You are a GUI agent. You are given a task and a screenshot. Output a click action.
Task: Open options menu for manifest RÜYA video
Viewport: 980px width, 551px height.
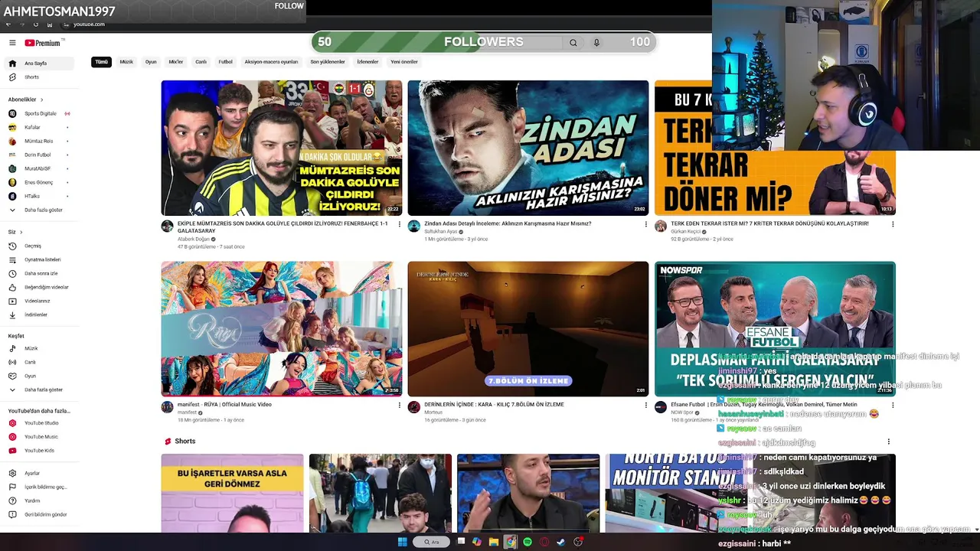point(399,405)
